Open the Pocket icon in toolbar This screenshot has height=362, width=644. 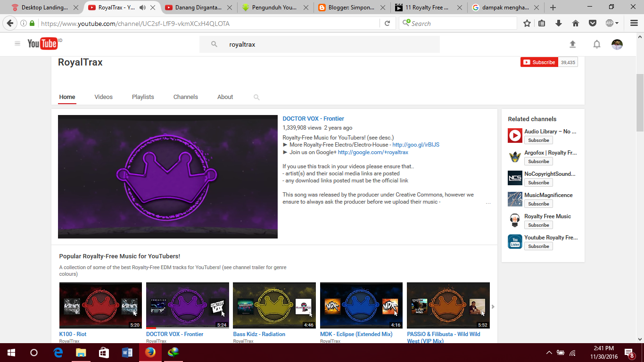[x=593, y=23]
